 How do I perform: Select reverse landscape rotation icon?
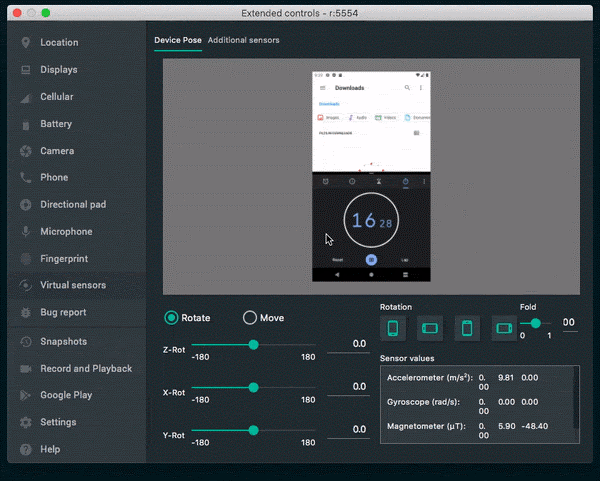click(503, 328)
